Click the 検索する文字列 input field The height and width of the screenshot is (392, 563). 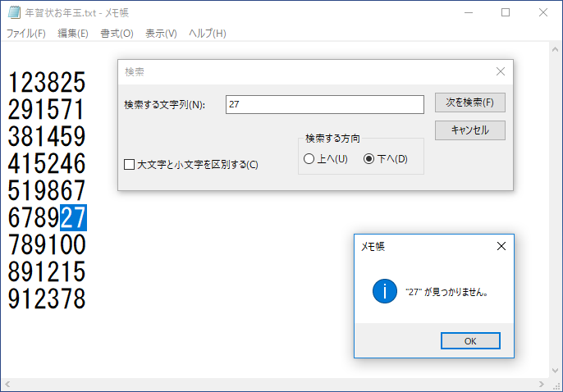(324, 104)
